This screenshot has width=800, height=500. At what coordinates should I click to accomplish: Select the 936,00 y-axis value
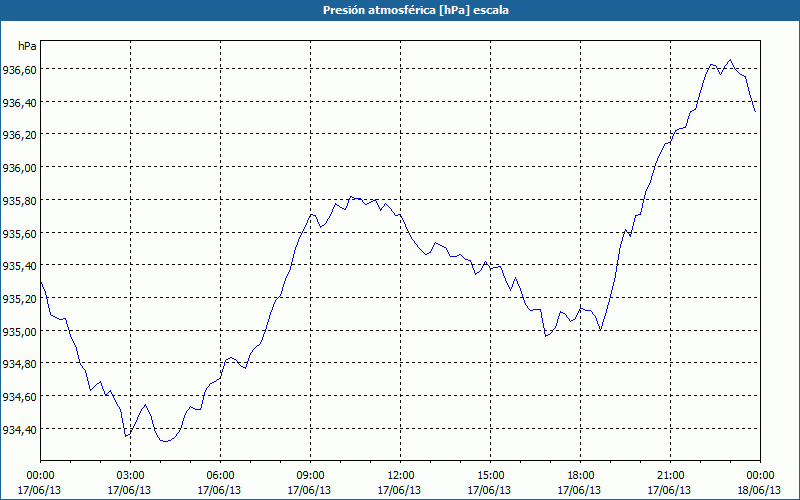[x=19, y=167]
